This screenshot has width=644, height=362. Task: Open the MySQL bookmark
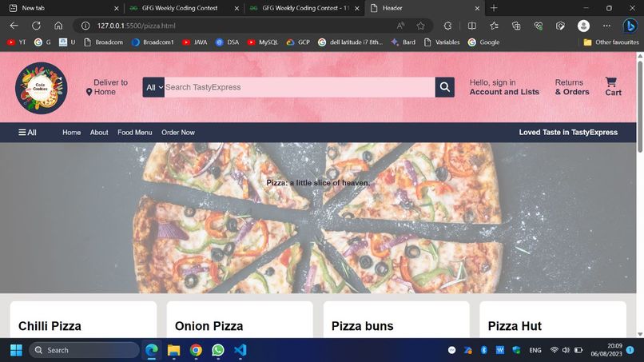(263, 42)
